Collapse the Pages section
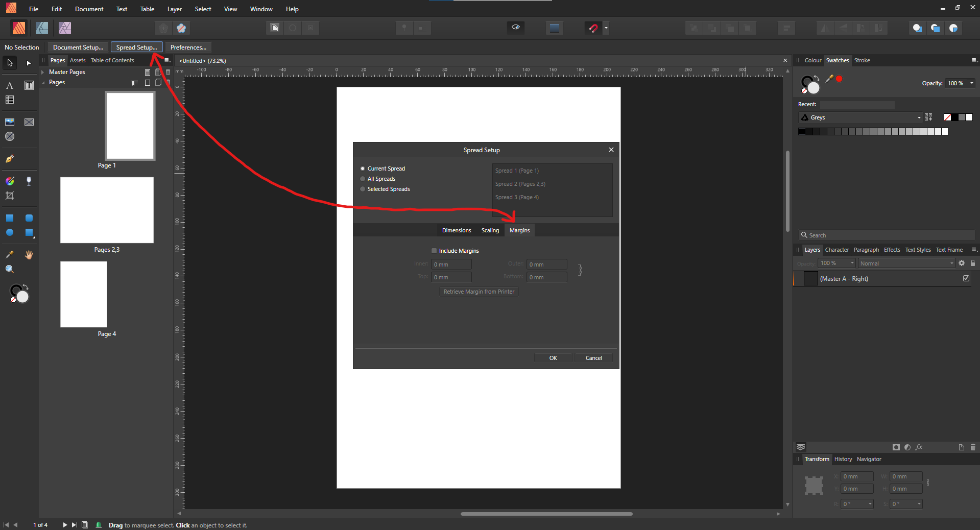This screenshot has height=530, width=980. pyautogui.click(x=43, y=82)
